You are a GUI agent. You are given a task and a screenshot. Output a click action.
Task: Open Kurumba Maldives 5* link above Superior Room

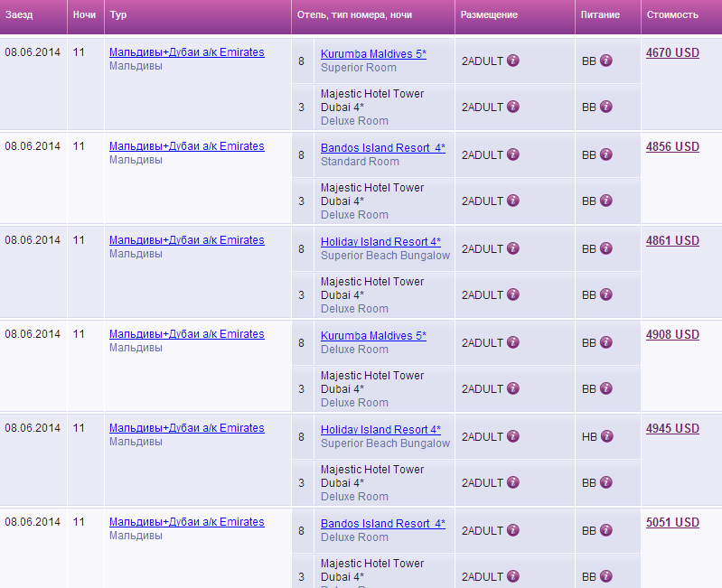(x=373, y=54)
